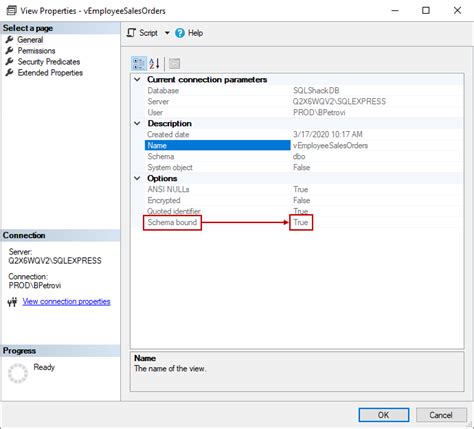Click the 3/17/2020 10:17 AM value

tap(328, 134)
